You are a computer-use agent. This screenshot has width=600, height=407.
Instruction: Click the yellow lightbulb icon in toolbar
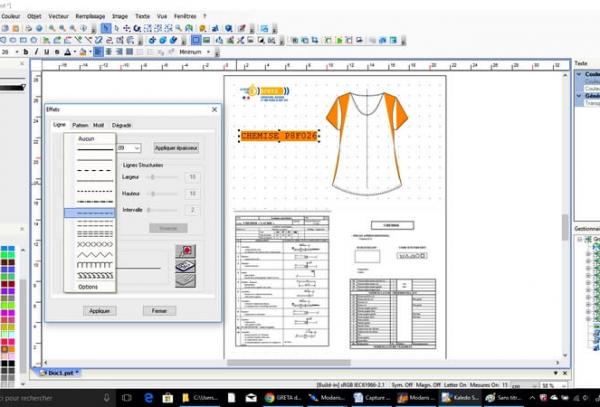tap(203, 28)
